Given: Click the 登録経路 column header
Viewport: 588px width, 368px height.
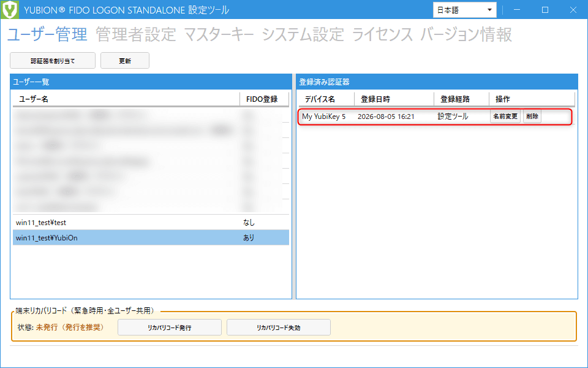Looking at the screenshot, I should point(462,99).
